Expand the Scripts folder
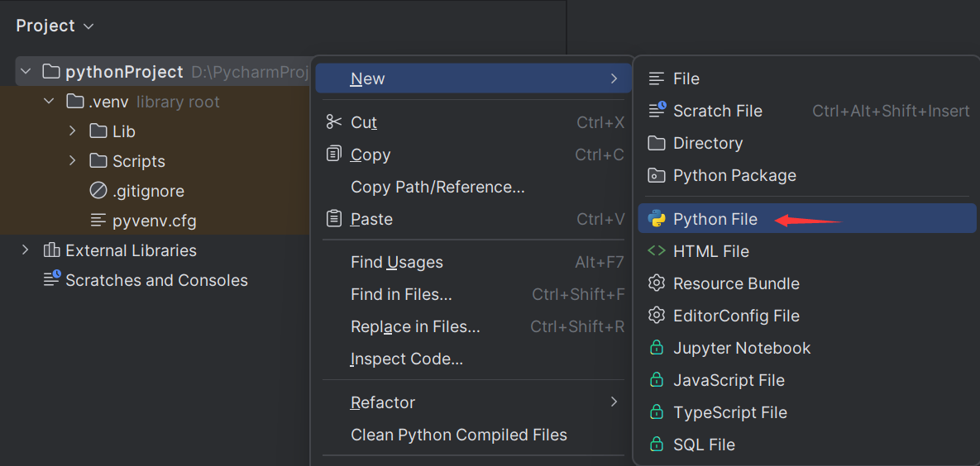Screen dimensions: 980x466 coord(73,161)
